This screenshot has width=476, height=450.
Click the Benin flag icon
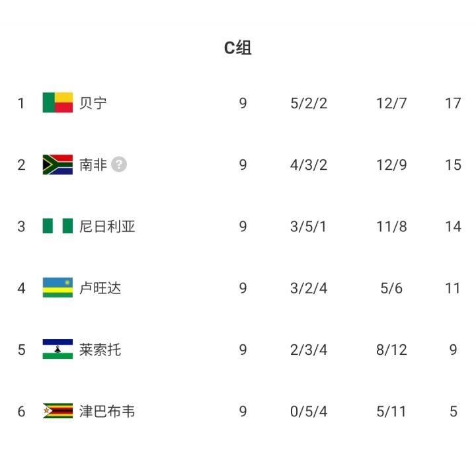[x=58, y=102]
